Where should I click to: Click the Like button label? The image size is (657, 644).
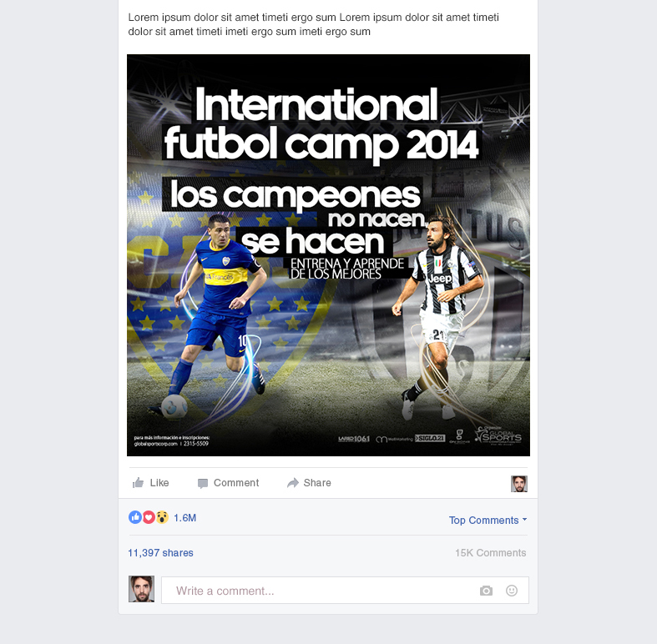click(x=159, y=483)
